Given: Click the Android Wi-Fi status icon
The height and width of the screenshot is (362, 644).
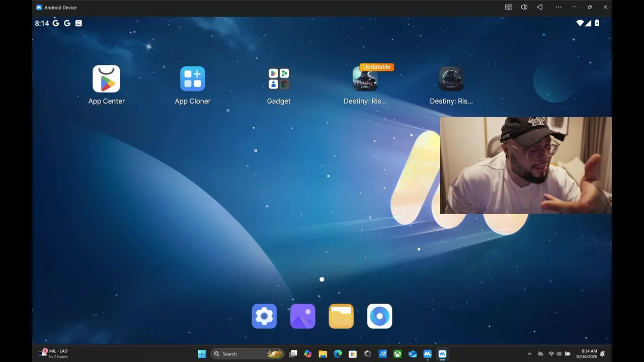Looking at the screenshot, I should (x=580, y=23).
